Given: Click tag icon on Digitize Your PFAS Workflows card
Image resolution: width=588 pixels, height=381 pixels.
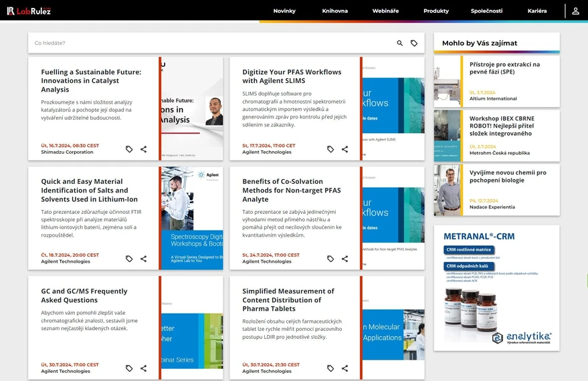Looking at the screenshot, I should tap(330, 149).
